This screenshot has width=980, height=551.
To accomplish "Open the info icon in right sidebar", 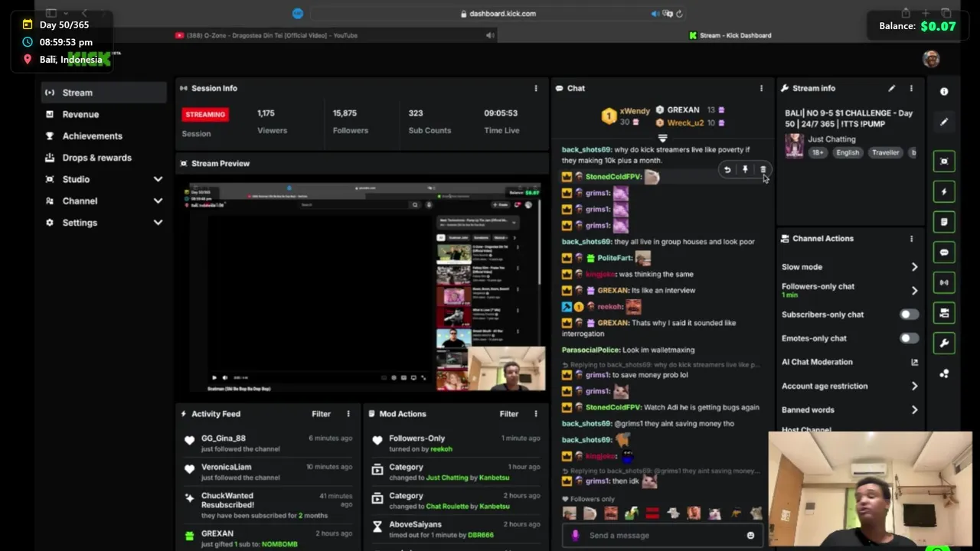I will point(944,92).
